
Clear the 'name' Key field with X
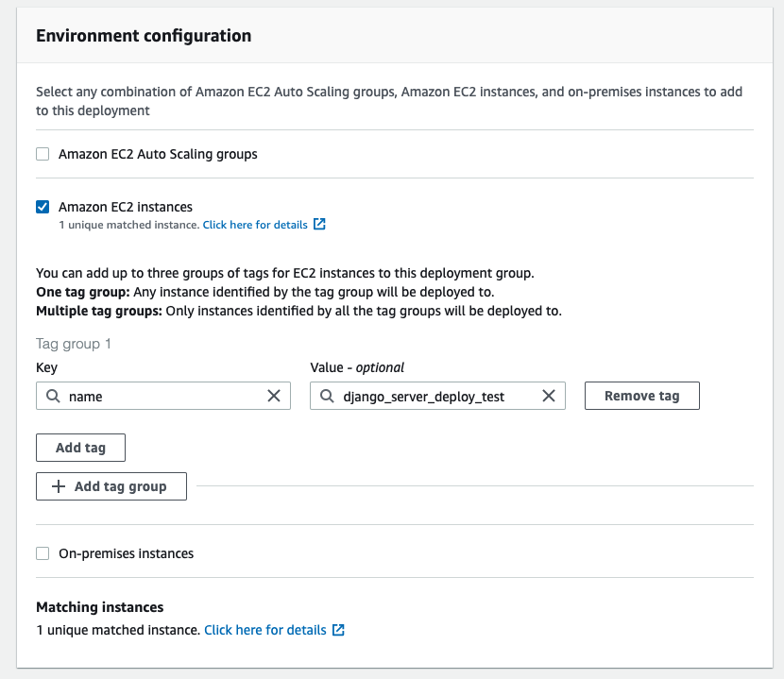point(274,396)
